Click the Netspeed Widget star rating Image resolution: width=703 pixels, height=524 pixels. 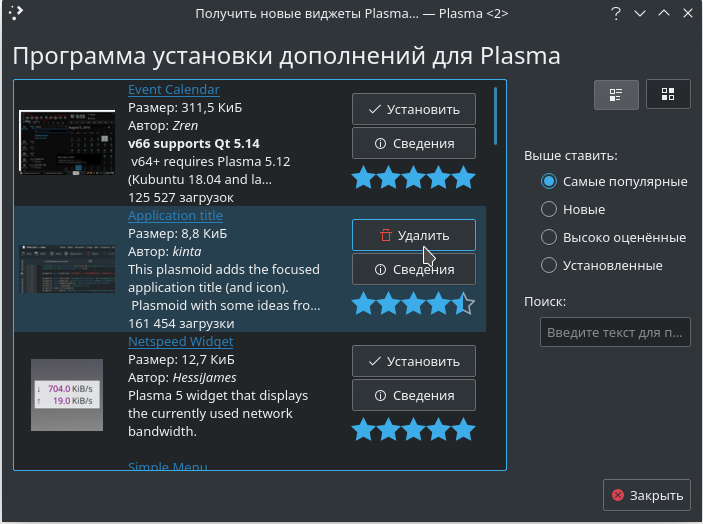click(413, 429)
